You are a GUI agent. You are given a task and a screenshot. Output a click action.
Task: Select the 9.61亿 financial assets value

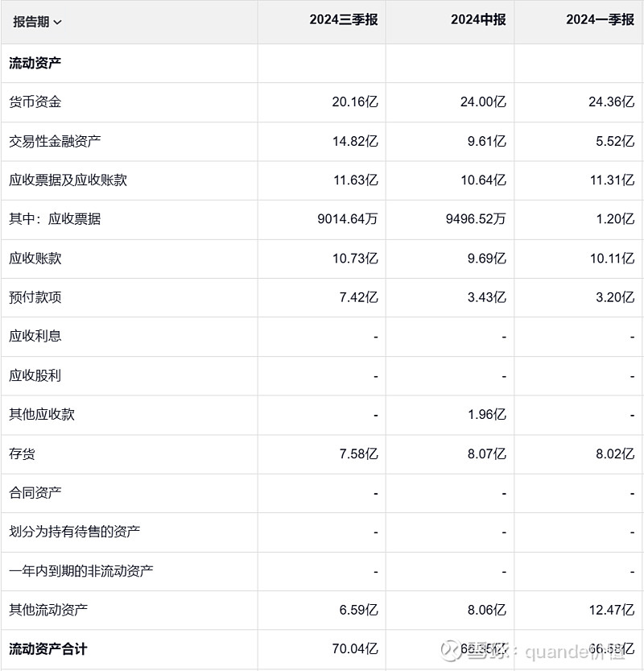(487, 141)
